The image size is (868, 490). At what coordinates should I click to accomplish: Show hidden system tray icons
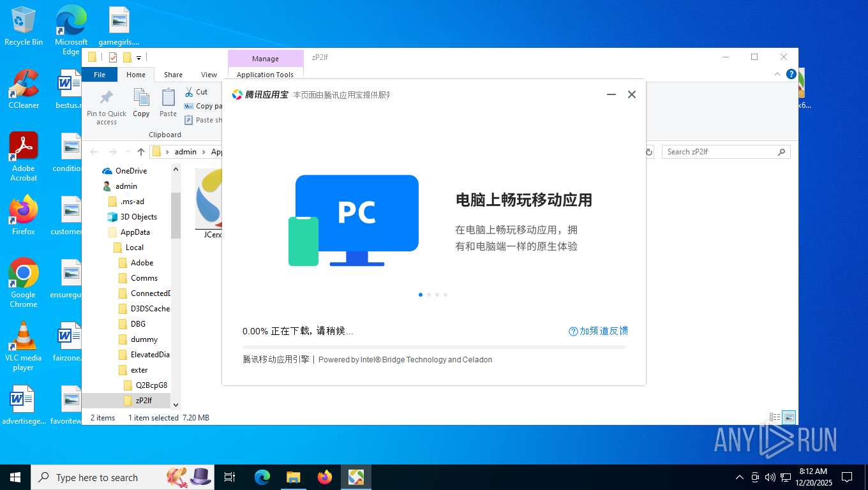740,477
